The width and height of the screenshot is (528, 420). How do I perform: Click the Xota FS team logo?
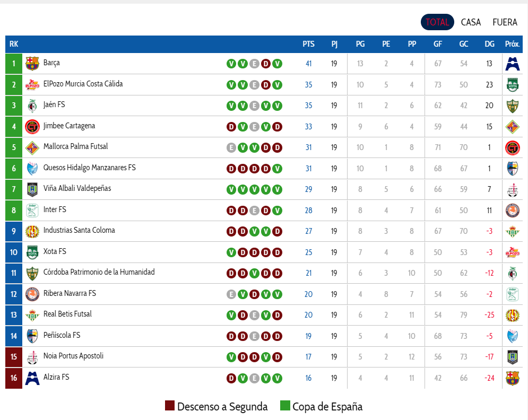pyautogui.click(x=32, y=252)
